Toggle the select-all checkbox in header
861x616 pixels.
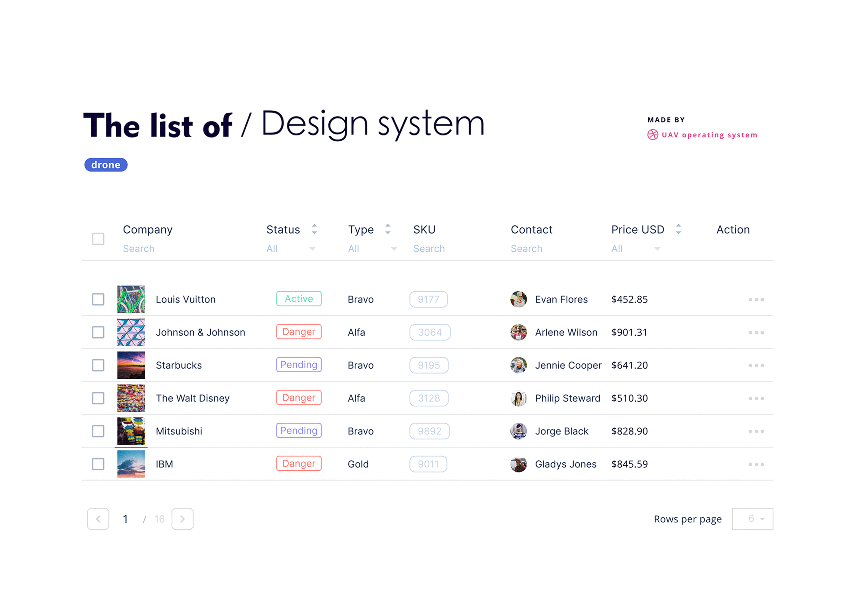[98, 239]
